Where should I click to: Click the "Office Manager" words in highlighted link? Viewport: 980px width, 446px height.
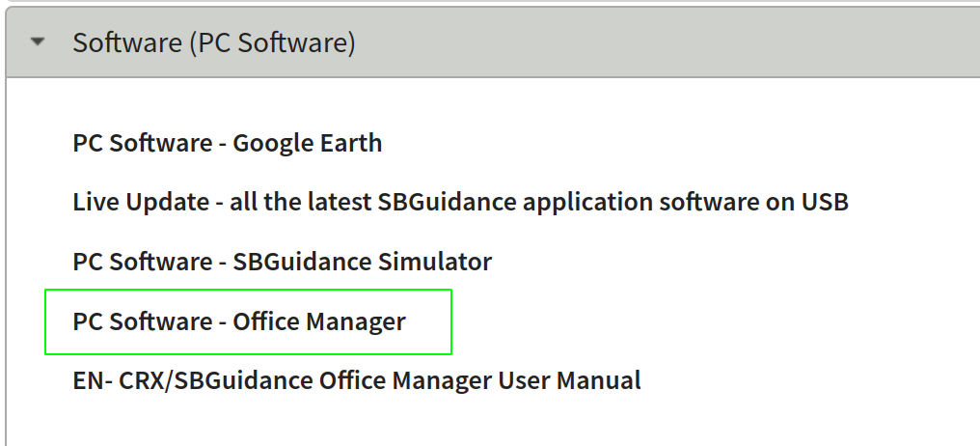tap(319, 321)
